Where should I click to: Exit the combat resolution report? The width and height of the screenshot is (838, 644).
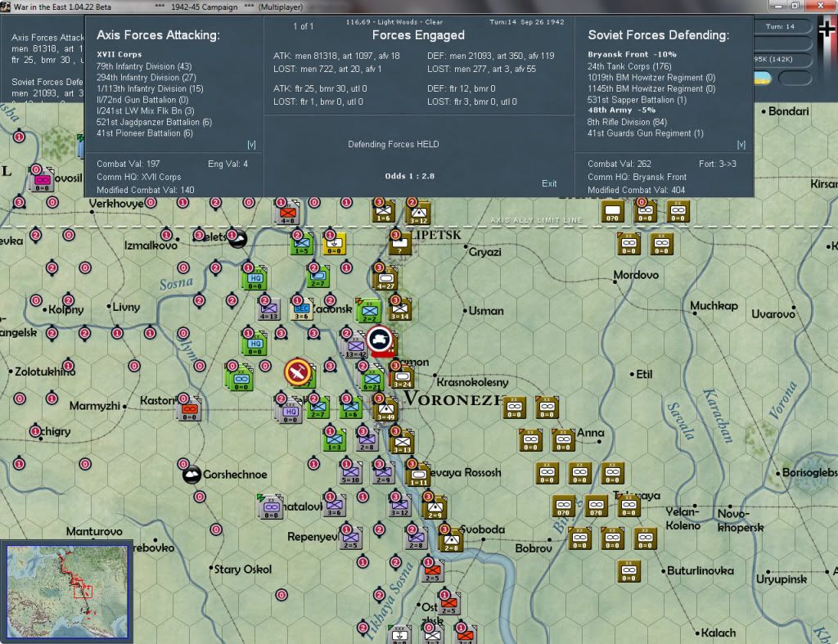[x=549, y=183]
